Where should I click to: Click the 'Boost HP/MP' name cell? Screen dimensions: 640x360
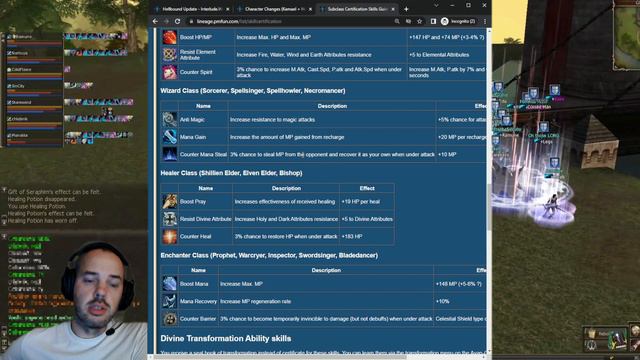tap(207, 37)
